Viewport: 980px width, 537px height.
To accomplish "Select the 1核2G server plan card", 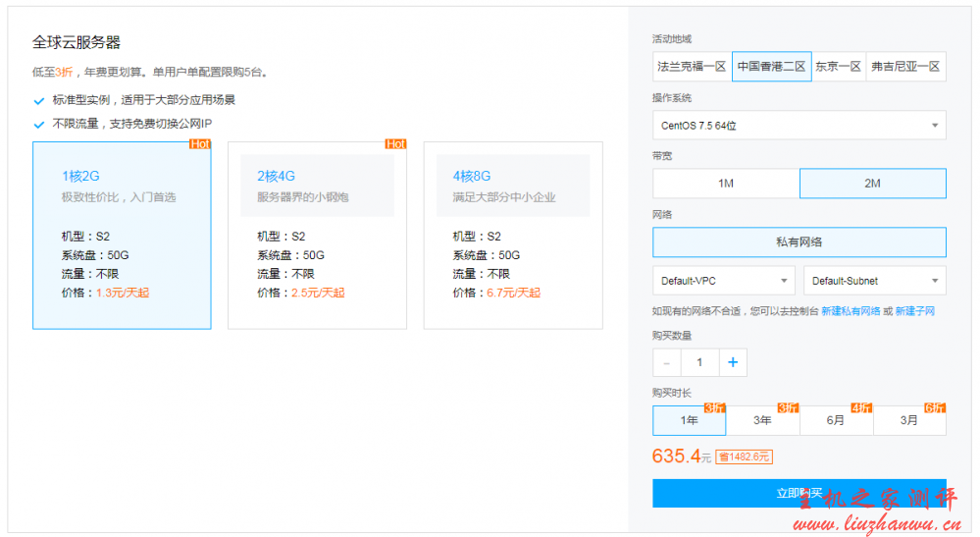I will click(122, 236).
